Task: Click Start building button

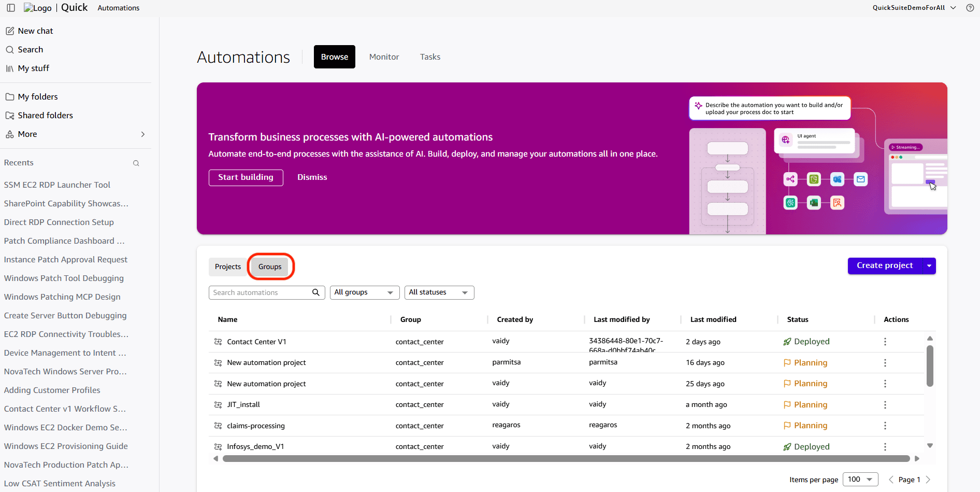Action: 246,177
